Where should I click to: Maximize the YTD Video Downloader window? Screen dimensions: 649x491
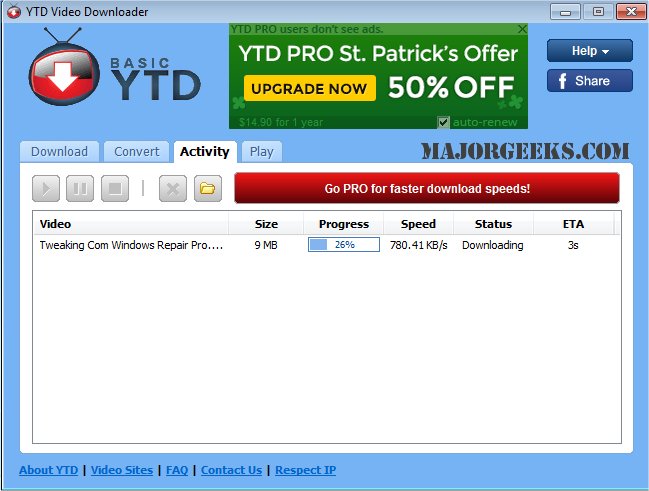[598, 12]
